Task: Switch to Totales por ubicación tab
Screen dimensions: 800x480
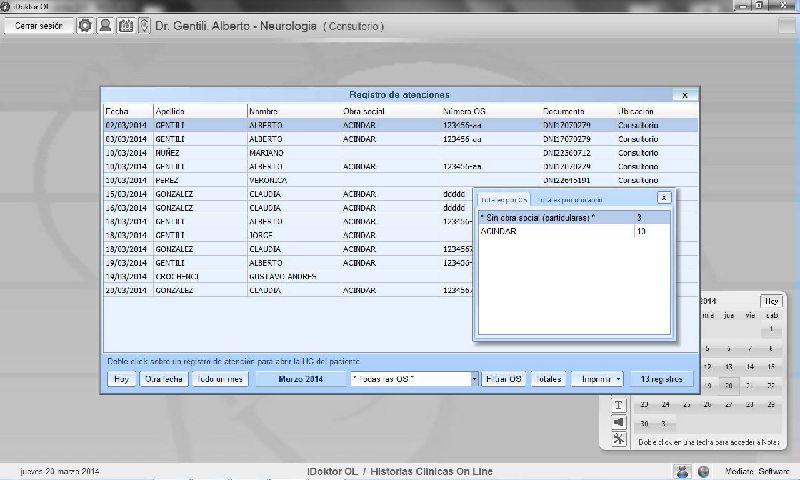Action: [570, 200]
